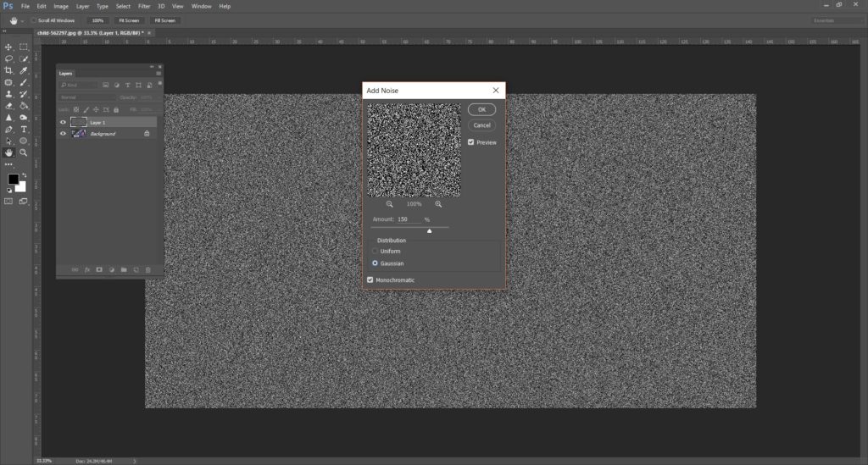Click OK in Add Noise dialog

coord(481,109)
